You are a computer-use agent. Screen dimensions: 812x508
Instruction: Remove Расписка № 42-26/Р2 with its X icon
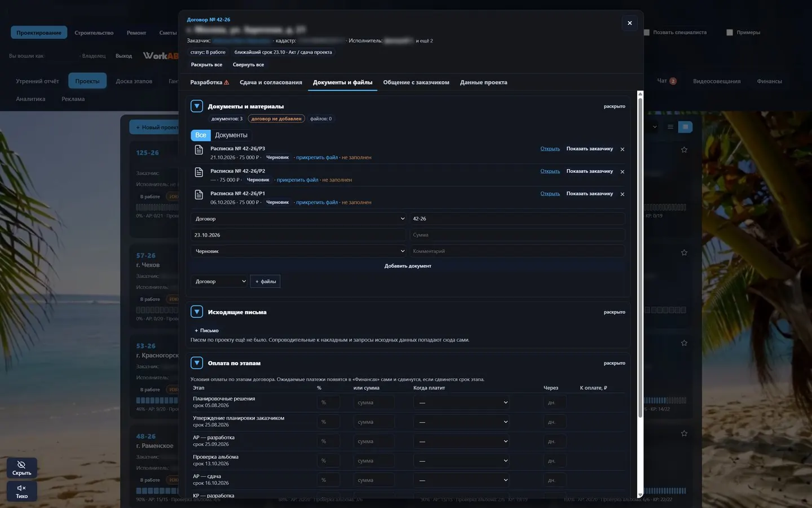pyautogui.click(x=623, y=172)
